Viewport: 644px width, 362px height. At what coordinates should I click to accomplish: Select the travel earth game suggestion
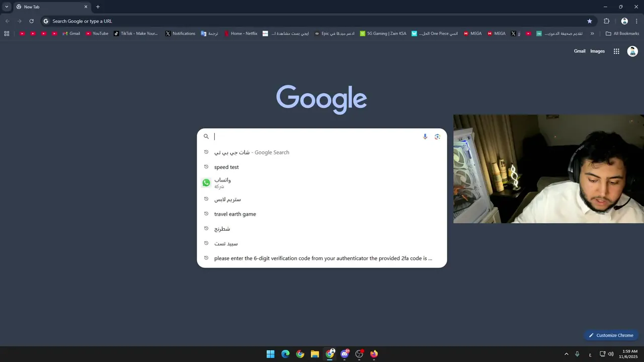(322, 214)
